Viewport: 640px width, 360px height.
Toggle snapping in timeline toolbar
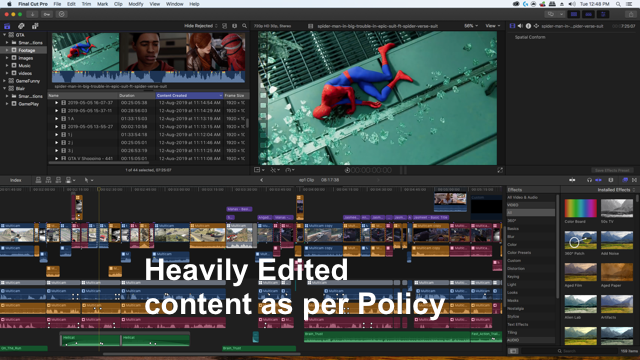(599, 180)
